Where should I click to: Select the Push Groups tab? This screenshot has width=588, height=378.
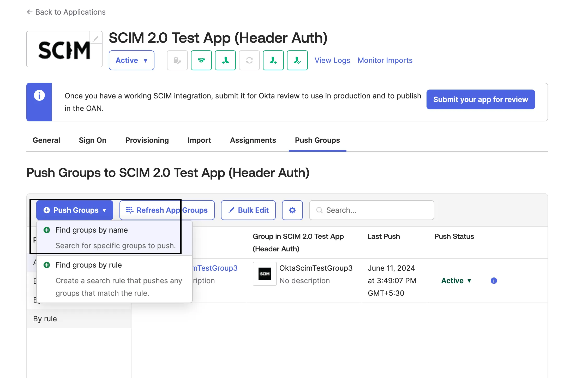pyautogui.click(x=317, y=140)
